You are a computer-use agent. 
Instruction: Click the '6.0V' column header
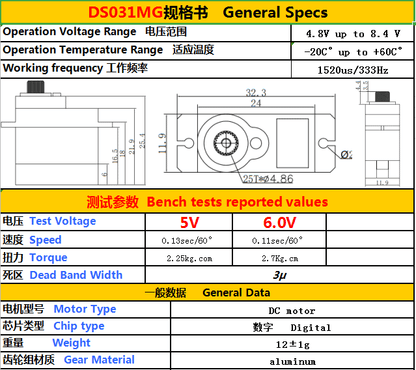[x=279, y=222]
